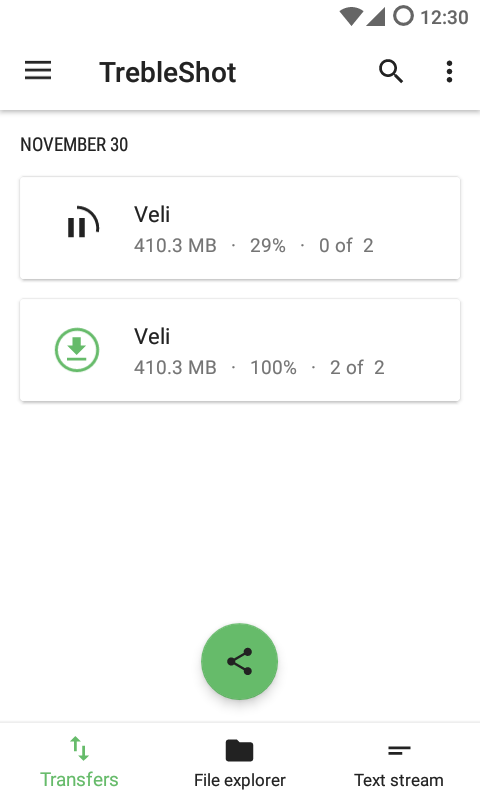Tap the green completed download icon
Image resolution: width=480 pixels, height=800 pixels.
[77, 350]
